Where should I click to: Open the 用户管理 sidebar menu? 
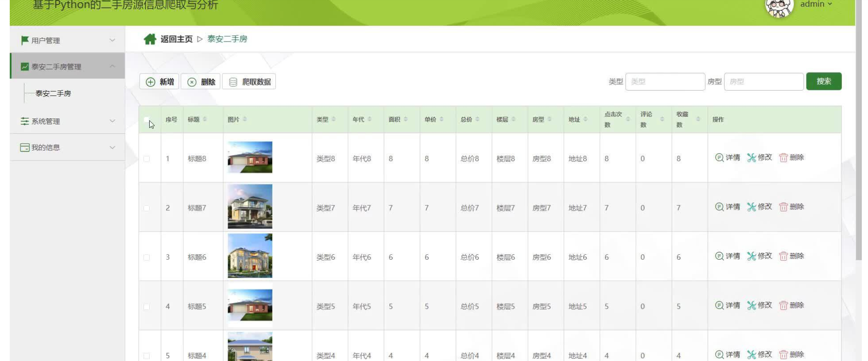coord(67,40)
